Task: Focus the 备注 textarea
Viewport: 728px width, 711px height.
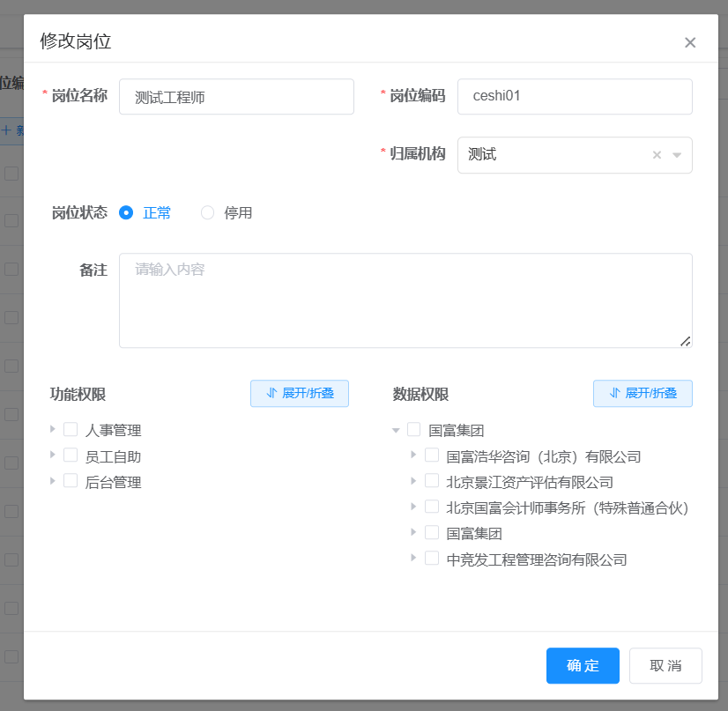Action: [x=405, y=300]
